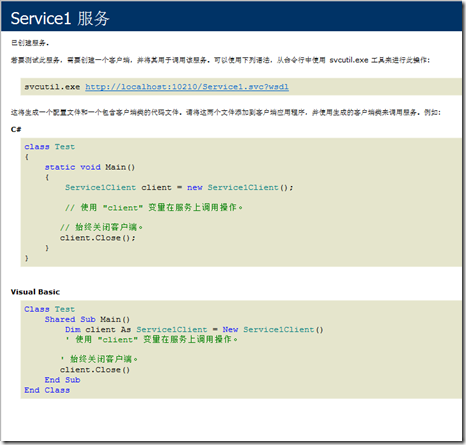Click the 'class Test' line in C# code

(x=49, y=147)
